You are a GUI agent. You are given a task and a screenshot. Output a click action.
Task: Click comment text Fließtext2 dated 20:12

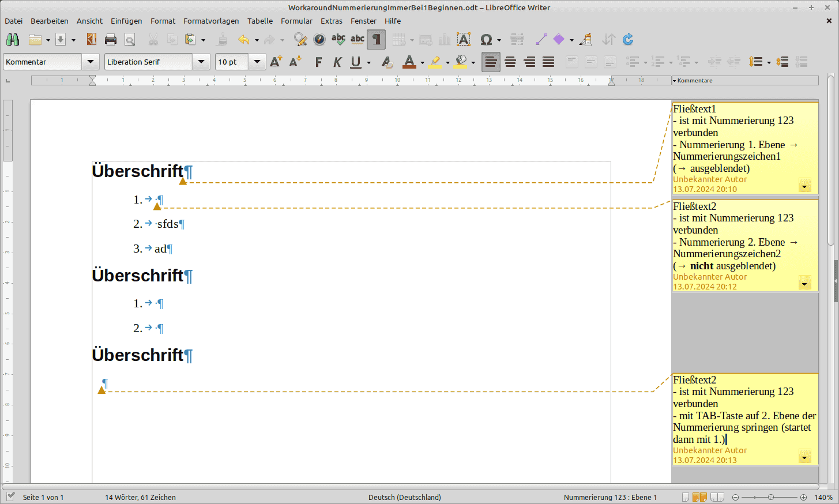pyautogui.click(x=694, y=206)
